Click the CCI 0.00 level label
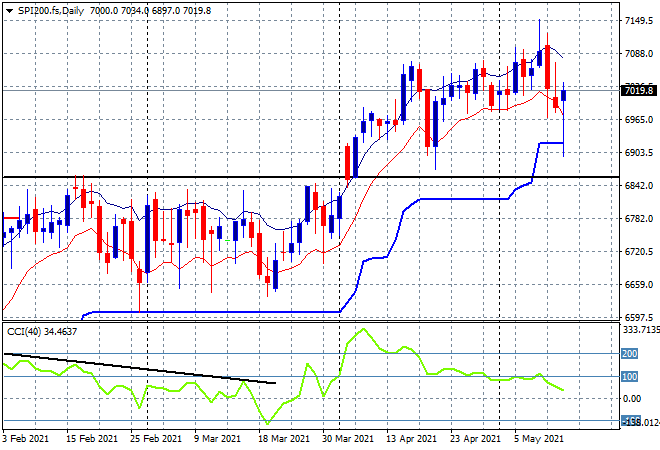660x450 pixels. (632, 399)
